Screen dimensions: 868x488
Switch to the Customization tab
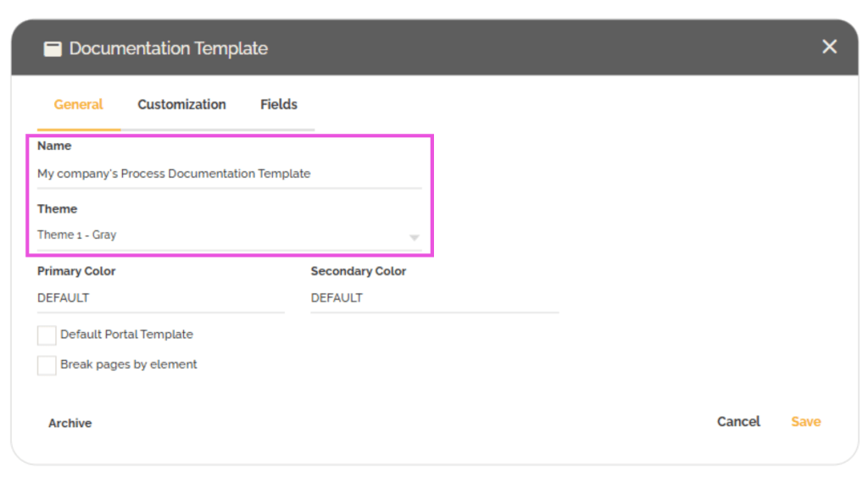[181, 104]
